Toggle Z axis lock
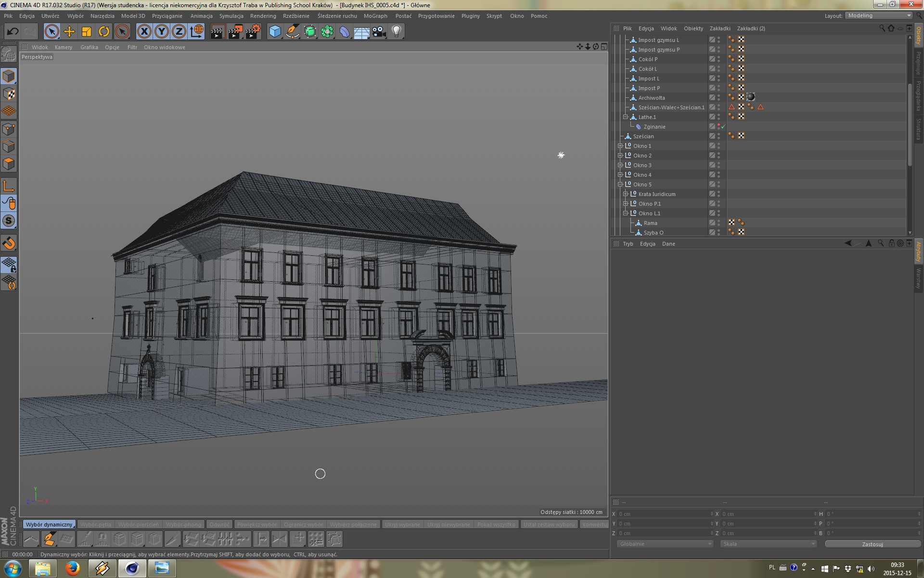The width and height of the screenshot is (924, 578). [x=179, y=32]
